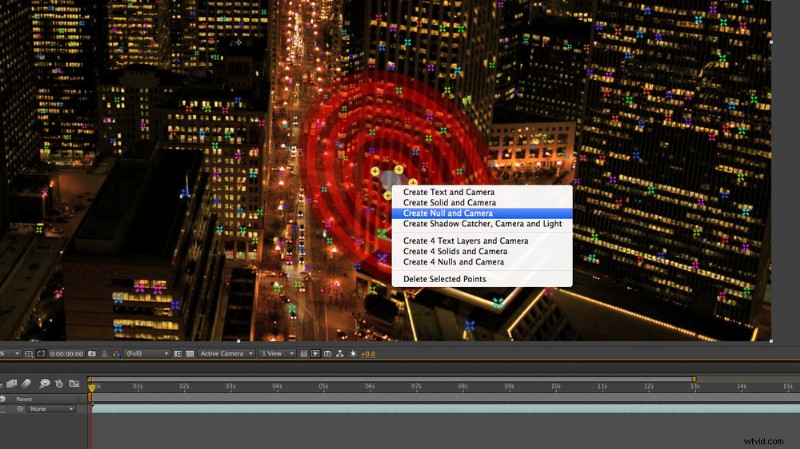Click the work area start handle
Image resolution: width=800 pixels, height=449 pixels.
pyautogui.click(x=90, y=379)
